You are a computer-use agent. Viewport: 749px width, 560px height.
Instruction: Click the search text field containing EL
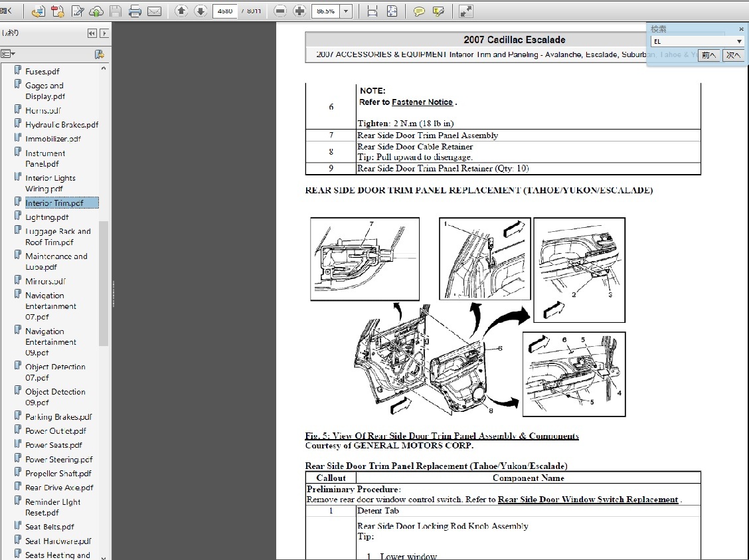tap(694, 42)
